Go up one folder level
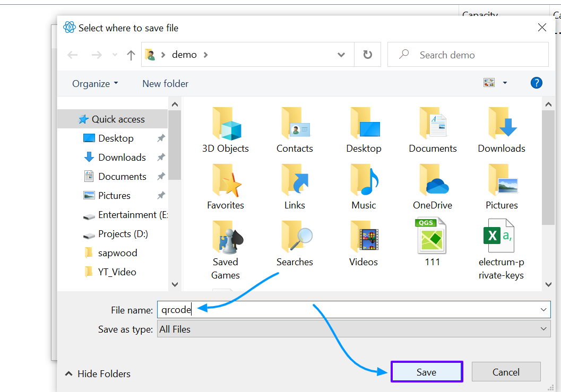The image size is (561, 392). pos(131,55)
